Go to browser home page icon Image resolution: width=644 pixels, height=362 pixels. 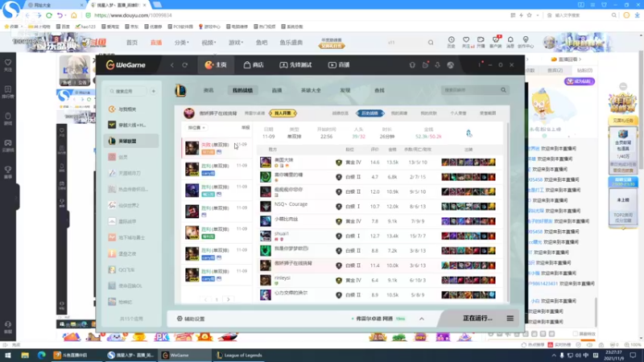[74, 15]
